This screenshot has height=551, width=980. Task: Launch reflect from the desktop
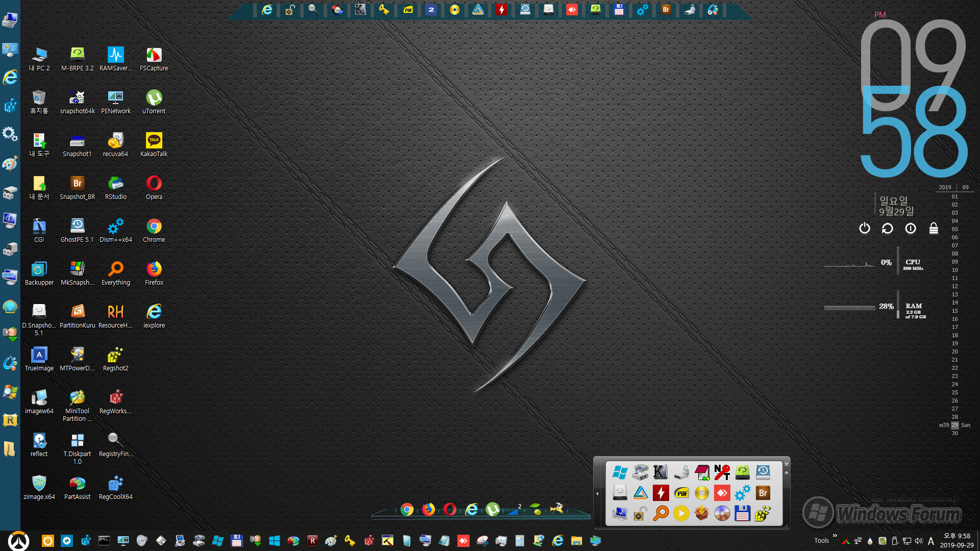coord(39,444)
